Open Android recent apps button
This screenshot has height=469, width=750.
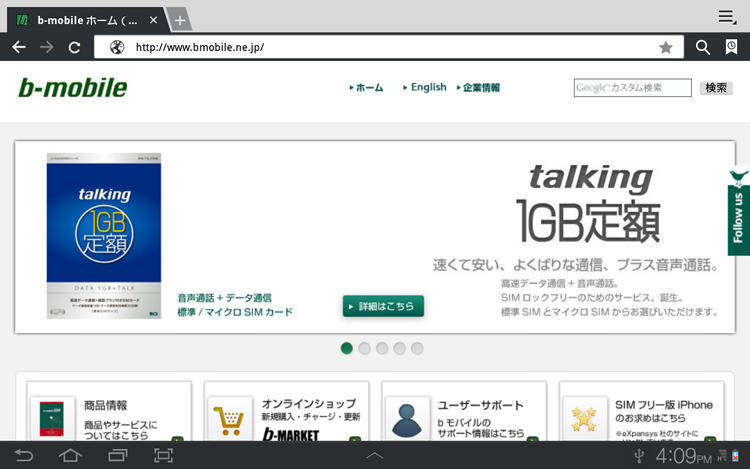(x=117, y=455)
